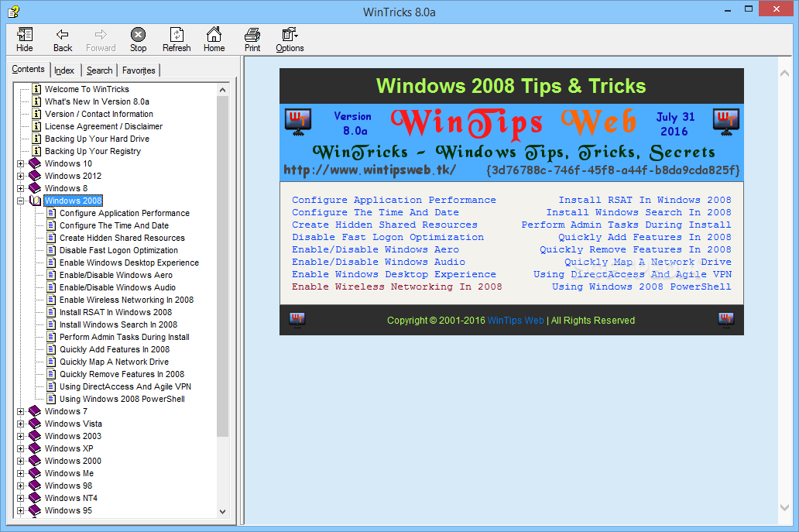Expand the Windows 2003 tree node
The image size is (799, 532).
point(20,436)
